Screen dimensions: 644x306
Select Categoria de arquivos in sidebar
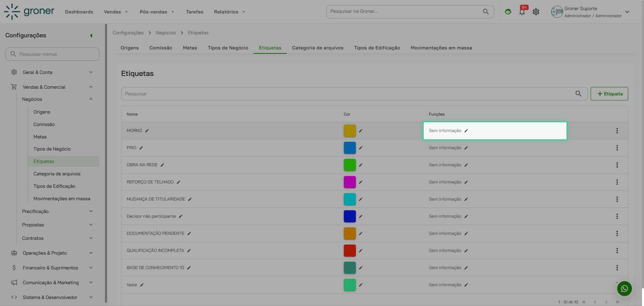57,174
